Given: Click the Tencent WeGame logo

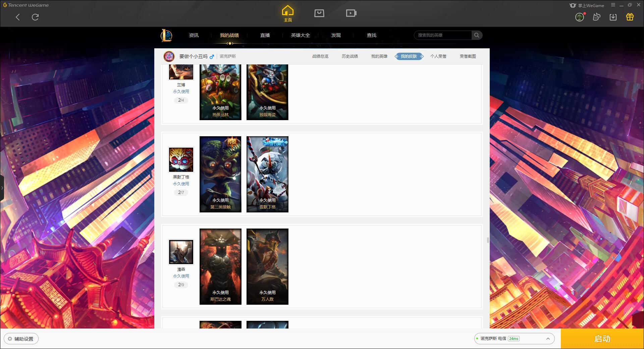Looking at the screenshot, I should coord(26,5).
